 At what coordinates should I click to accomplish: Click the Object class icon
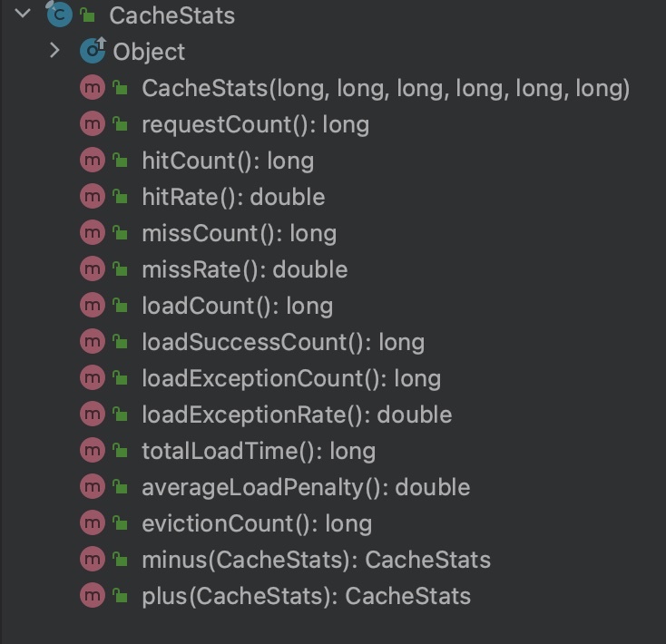click(93, 50)
